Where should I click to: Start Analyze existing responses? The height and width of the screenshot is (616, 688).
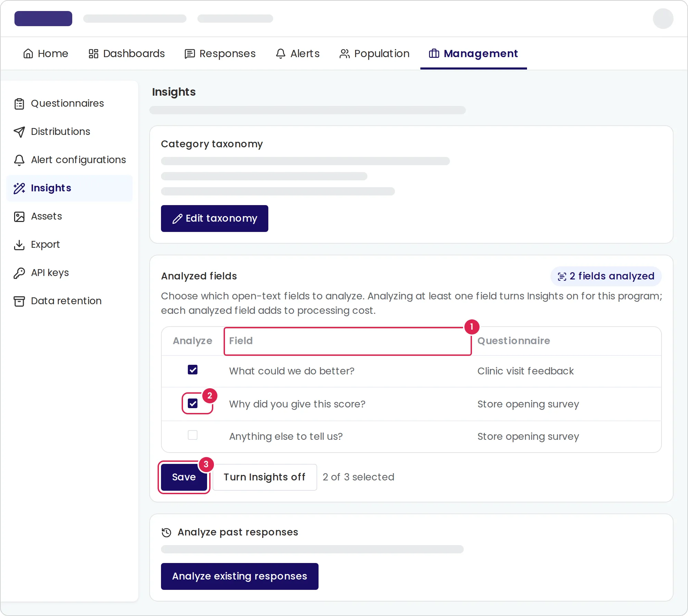pos(240,576)
